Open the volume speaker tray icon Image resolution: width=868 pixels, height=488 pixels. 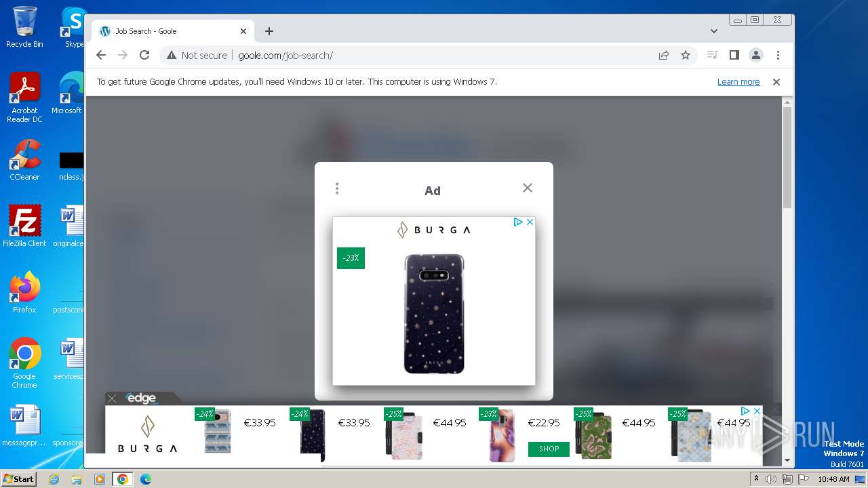(x=771, y=479)
